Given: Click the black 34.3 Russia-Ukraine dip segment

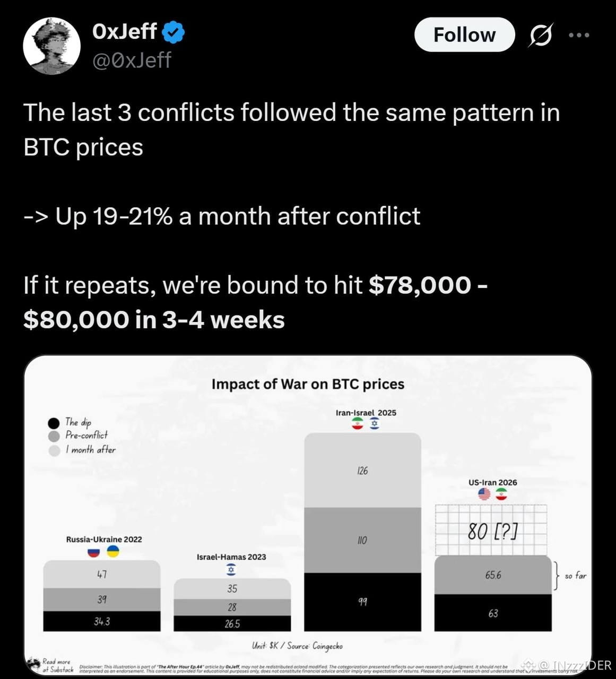Looking at the screenshot, I should [x=102, y=621].
